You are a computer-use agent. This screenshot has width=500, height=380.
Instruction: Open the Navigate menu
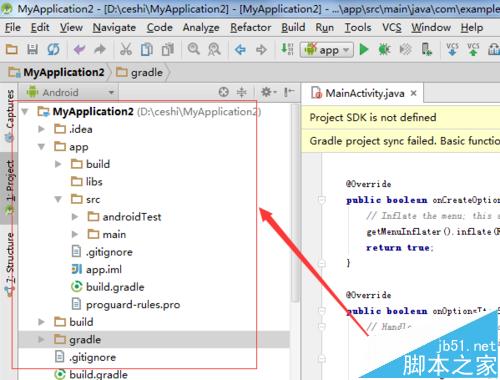[114, 27]
